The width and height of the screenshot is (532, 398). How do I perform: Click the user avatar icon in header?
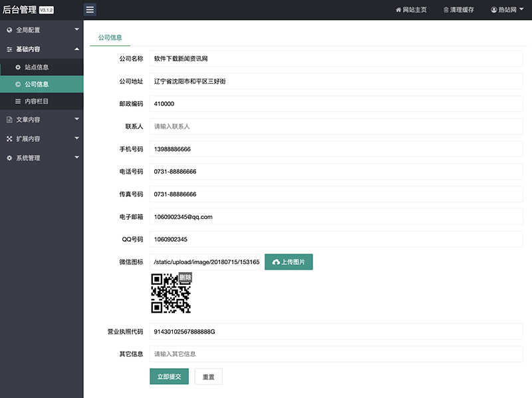click(494, 10)
